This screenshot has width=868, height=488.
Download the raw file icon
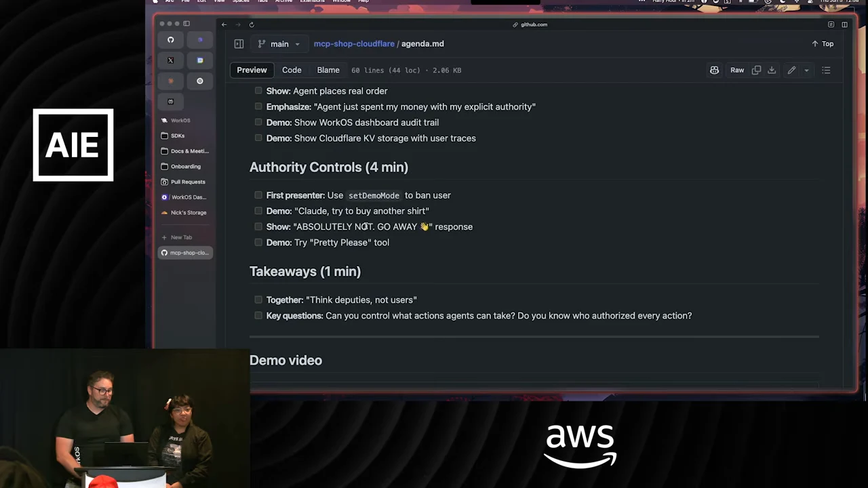[772, 70]
